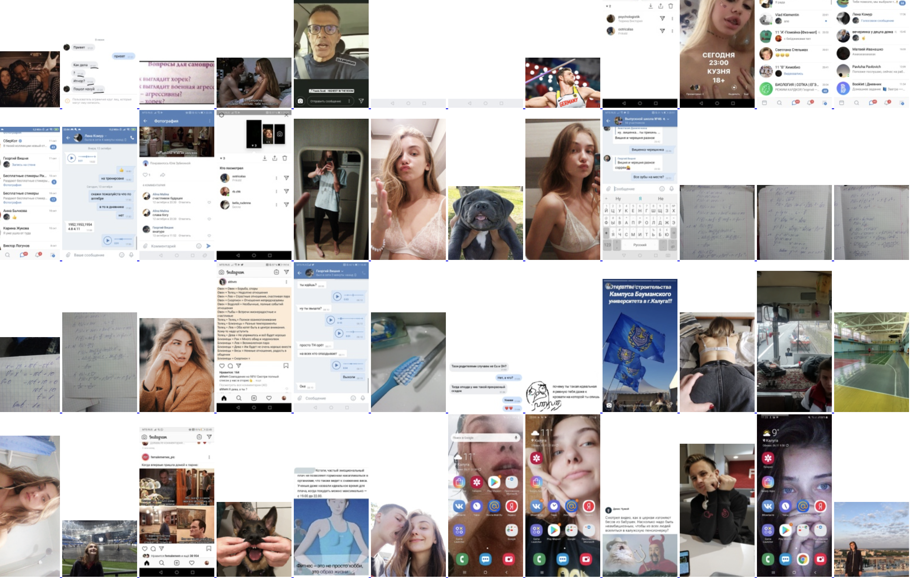924x578 pixels.
Task: Select the blue toothbrush photo
Action: tap(408, 362)
